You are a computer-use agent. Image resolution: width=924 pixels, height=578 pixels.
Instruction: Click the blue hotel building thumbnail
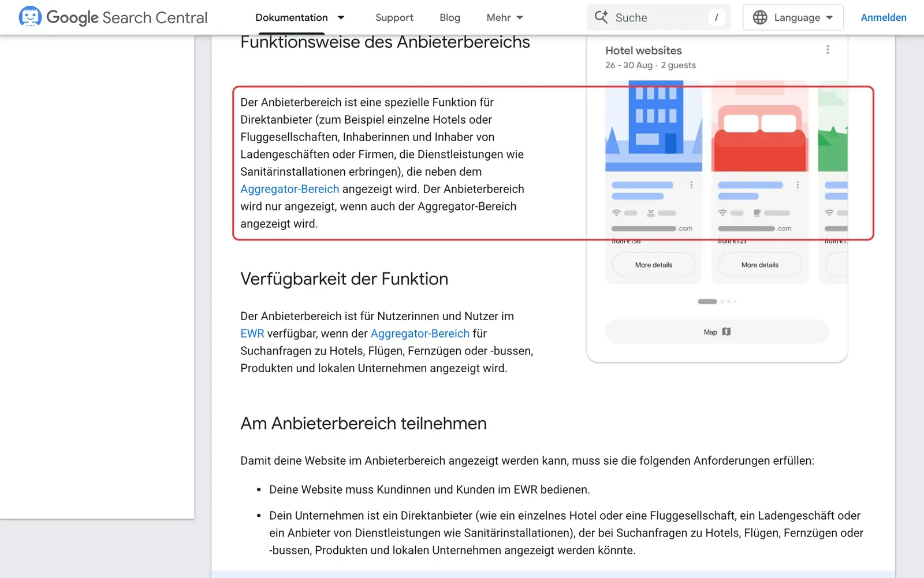654,126
